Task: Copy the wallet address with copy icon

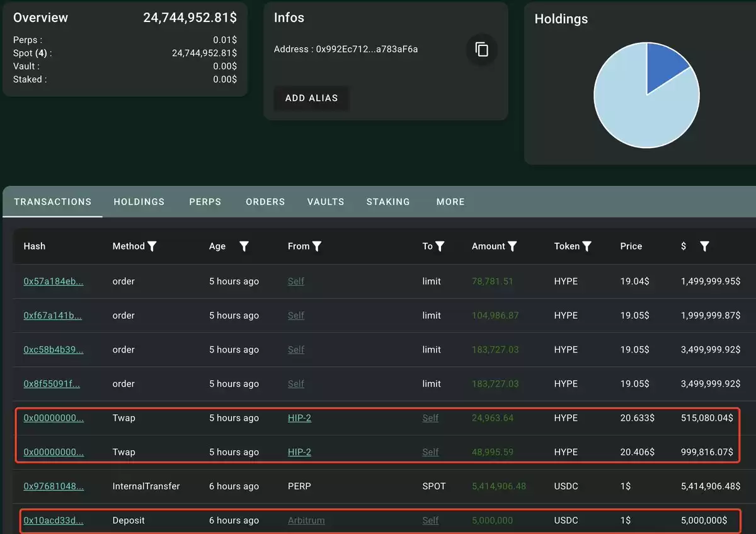Action: point(482,49)
